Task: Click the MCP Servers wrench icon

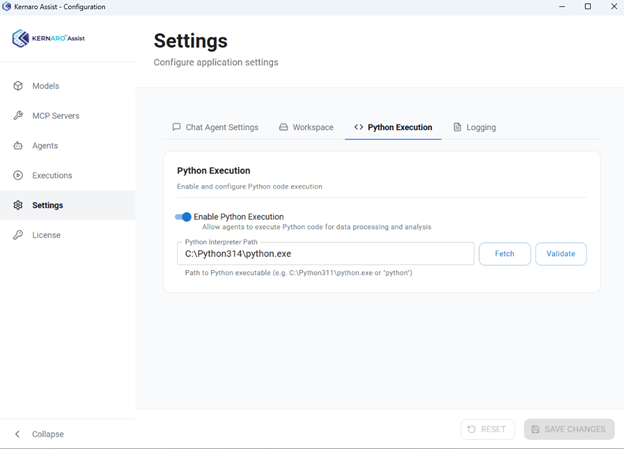Action: (x=18, y=116)
